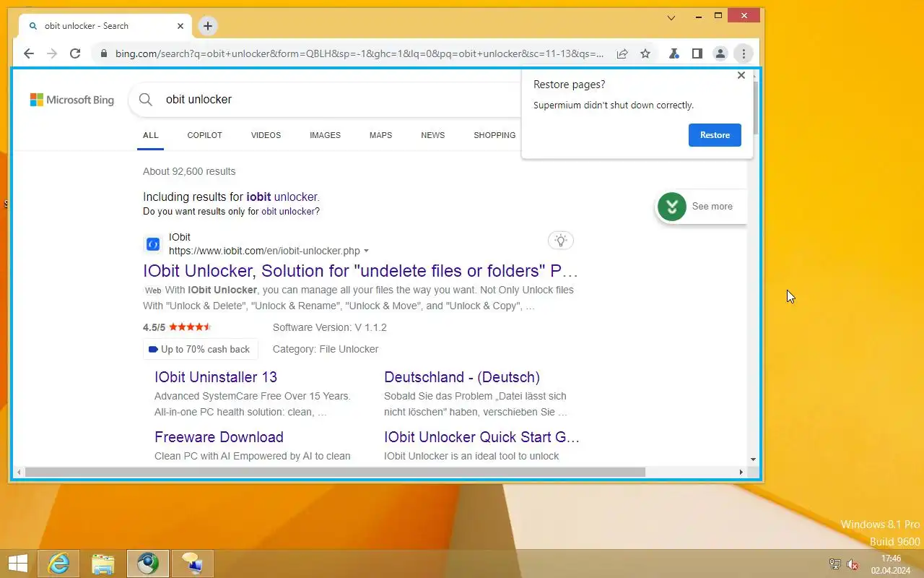Select the 'obit unlocker - Search' browser tab

(105, 26)
